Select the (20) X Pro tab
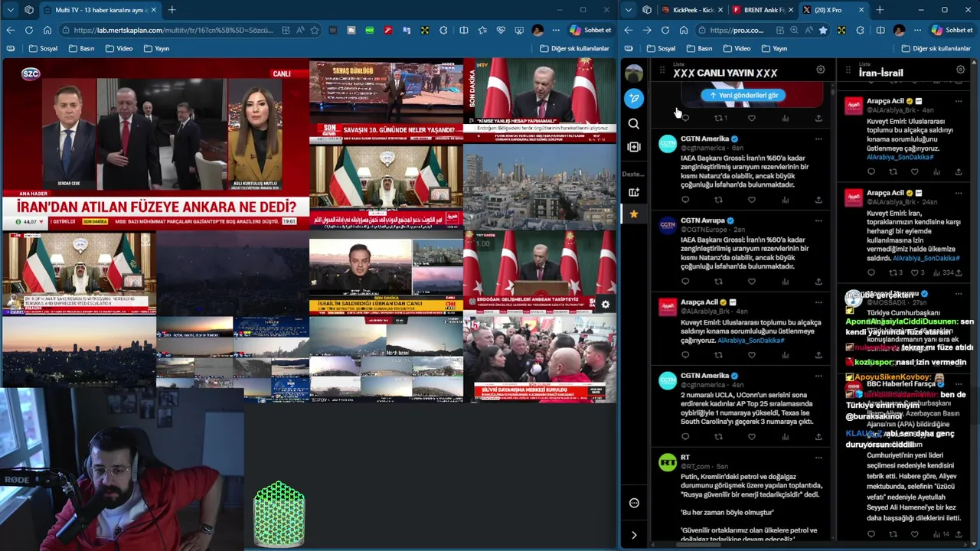Image resolution: width=980 pixels, height=551 pixels. (x=833, y=10)
